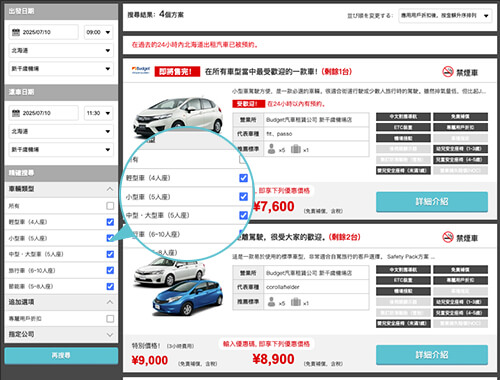
Task: Click the 還車日期 section header
Action: [x=61, y=92]
